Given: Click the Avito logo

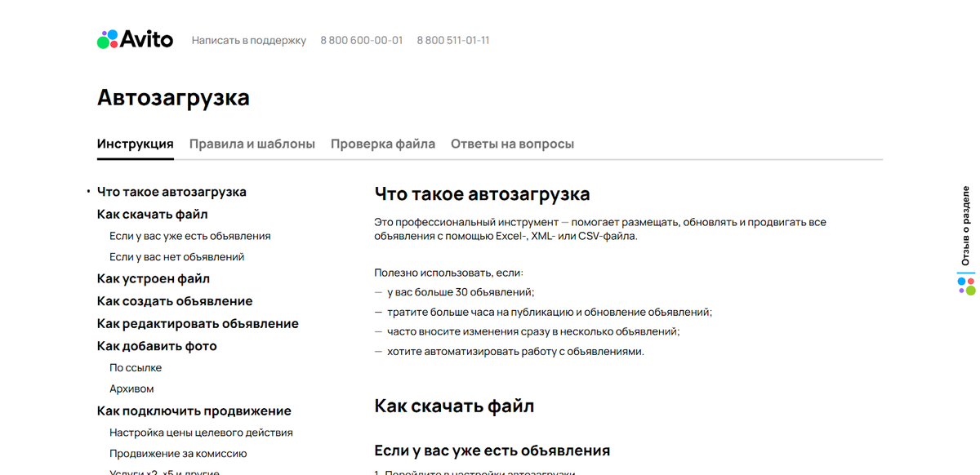Looking at the screenshot, I should tap(135, 39).
